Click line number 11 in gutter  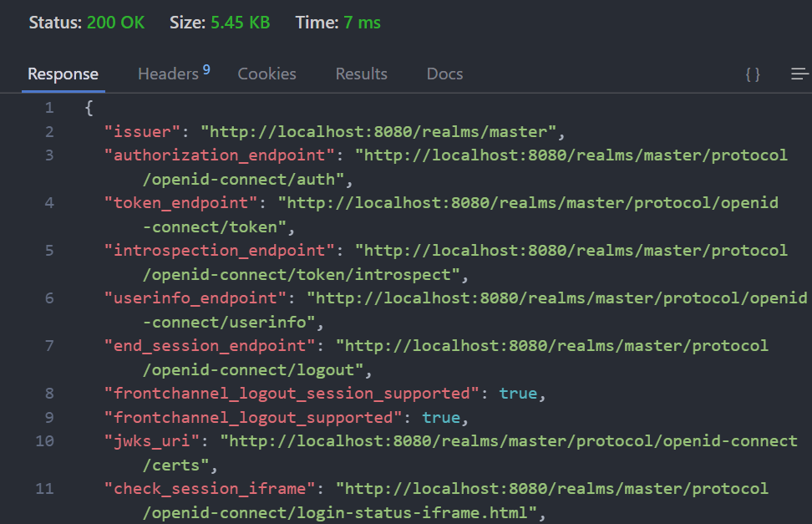(x=44, y=488)
